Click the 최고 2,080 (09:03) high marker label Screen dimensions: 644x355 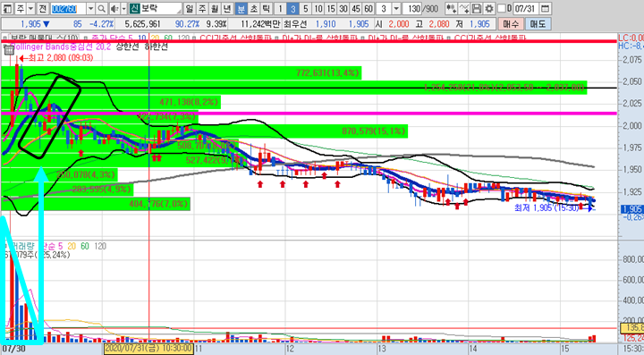pos(61,58)
